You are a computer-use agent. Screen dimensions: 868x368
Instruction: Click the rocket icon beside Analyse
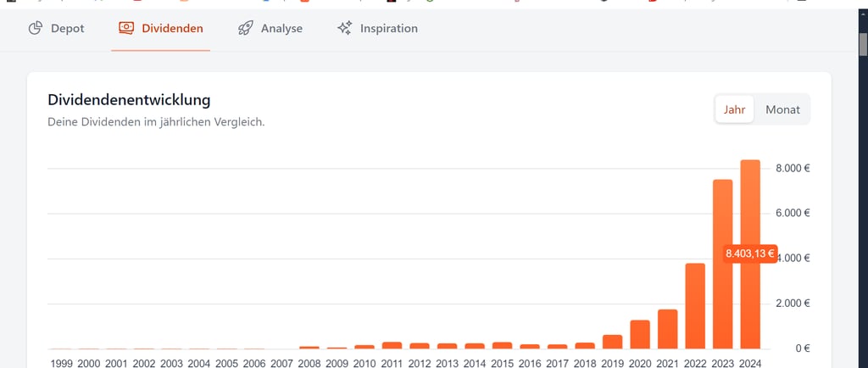coord(246,29)
